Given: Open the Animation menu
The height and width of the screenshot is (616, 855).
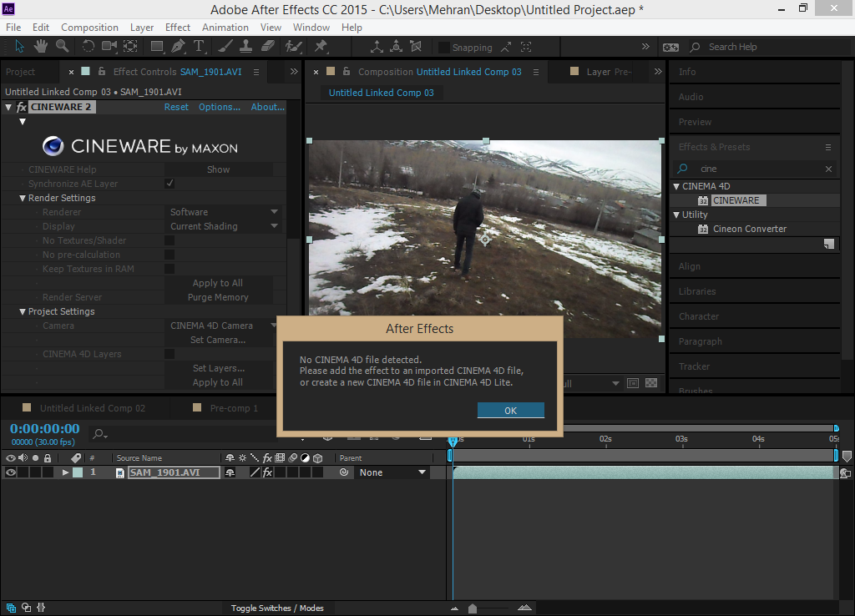Looking at the screenshot, I should [x=225, y=28].
